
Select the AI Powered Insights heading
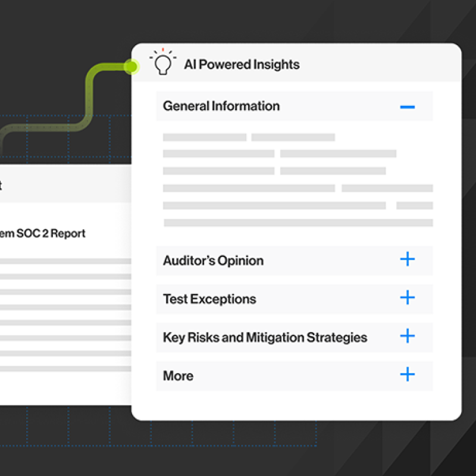click(242, 64)
